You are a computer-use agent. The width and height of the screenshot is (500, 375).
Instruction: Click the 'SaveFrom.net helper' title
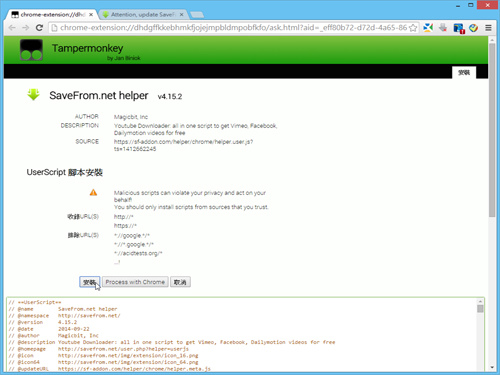pyautogui.click(x=99, y=95)
